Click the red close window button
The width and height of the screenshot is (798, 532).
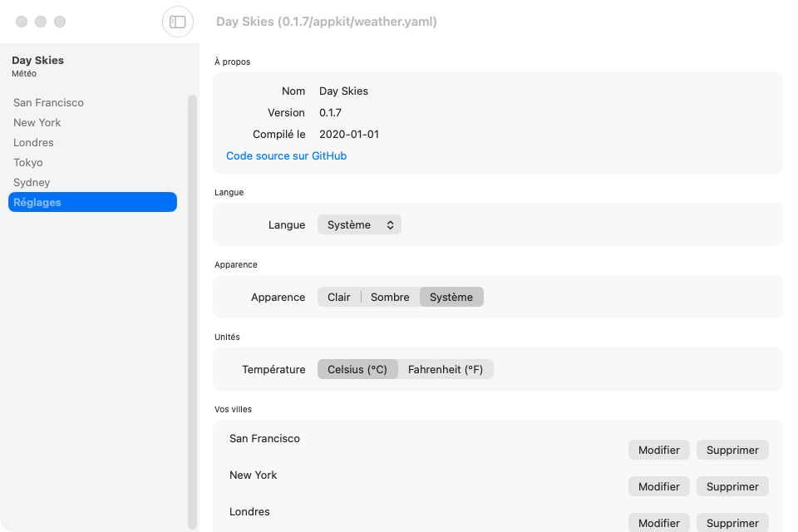[x=22, y=22]
